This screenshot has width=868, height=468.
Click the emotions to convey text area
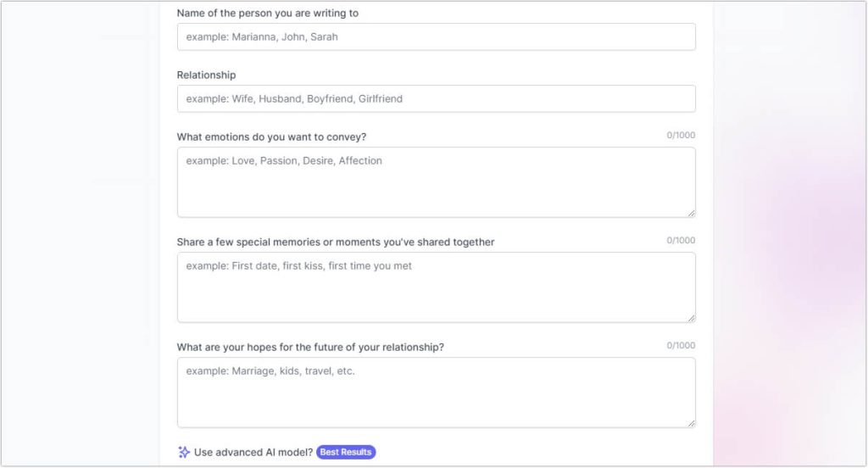436,182
